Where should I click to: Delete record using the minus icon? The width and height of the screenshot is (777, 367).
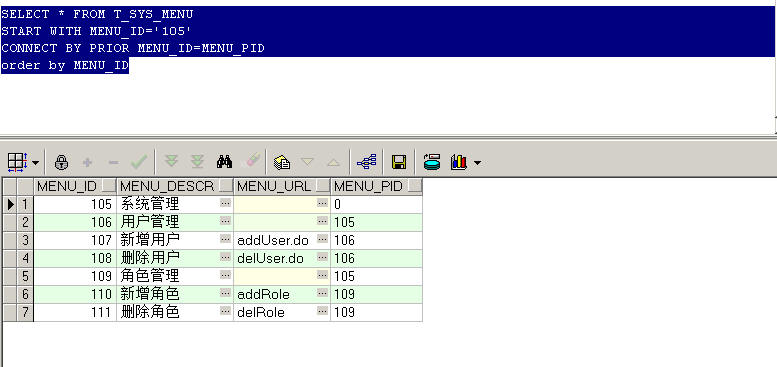click(113, 162)
